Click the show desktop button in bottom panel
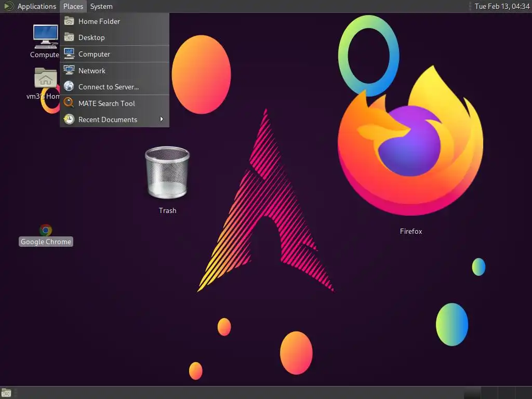 6,393
